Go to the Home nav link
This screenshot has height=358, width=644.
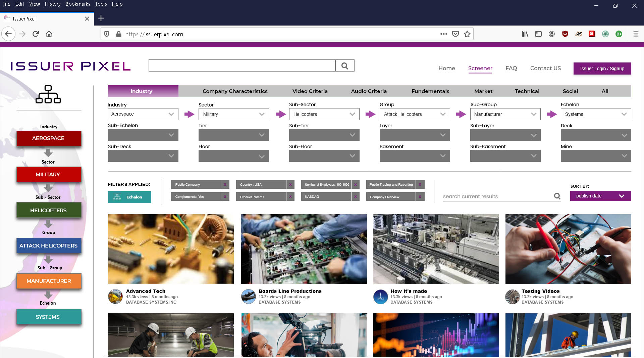coord(447,68)
